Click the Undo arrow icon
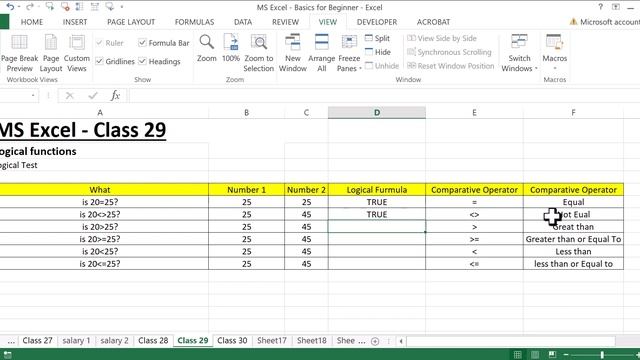The image size is (640, 360). click(11, 7)
